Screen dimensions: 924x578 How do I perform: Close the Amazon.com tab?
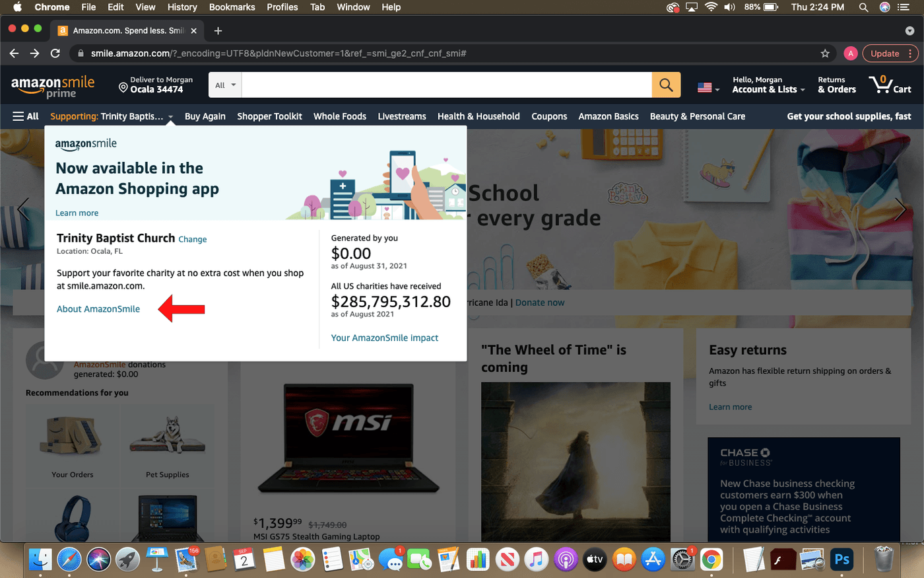(193, 30)
